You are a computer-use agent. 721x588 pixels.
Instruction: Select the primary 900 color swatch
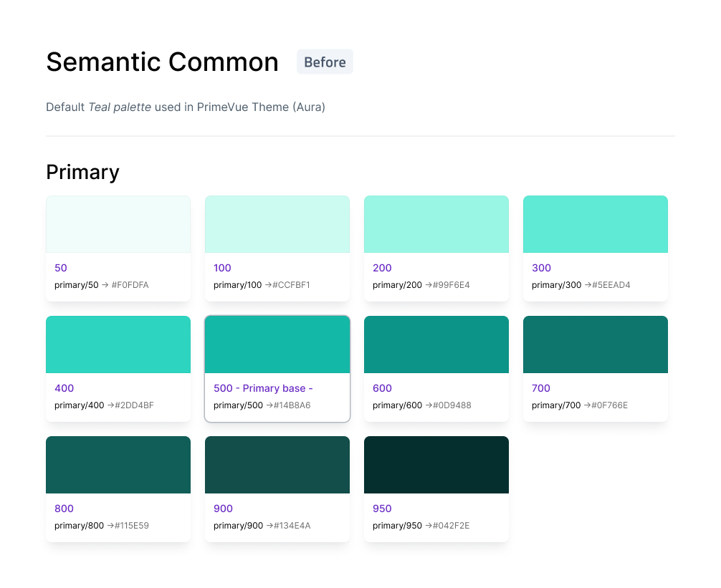(277, 465)
